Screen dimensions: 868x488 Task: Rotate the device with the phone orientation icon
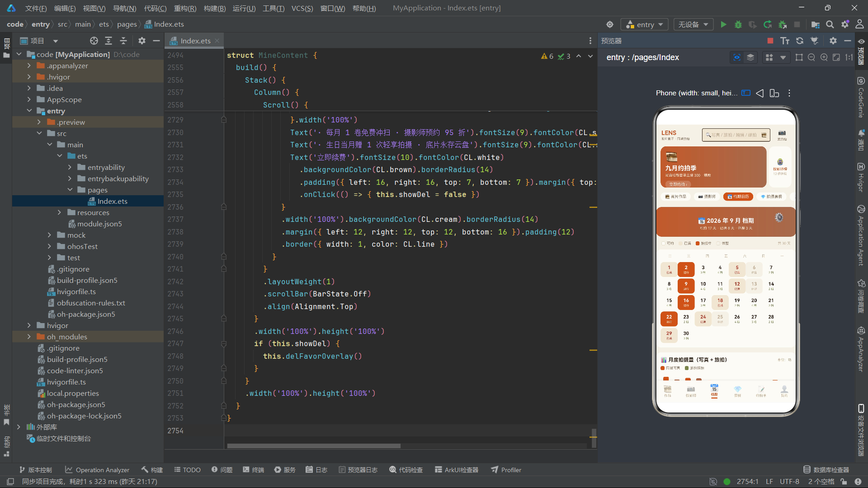(774, 93)
